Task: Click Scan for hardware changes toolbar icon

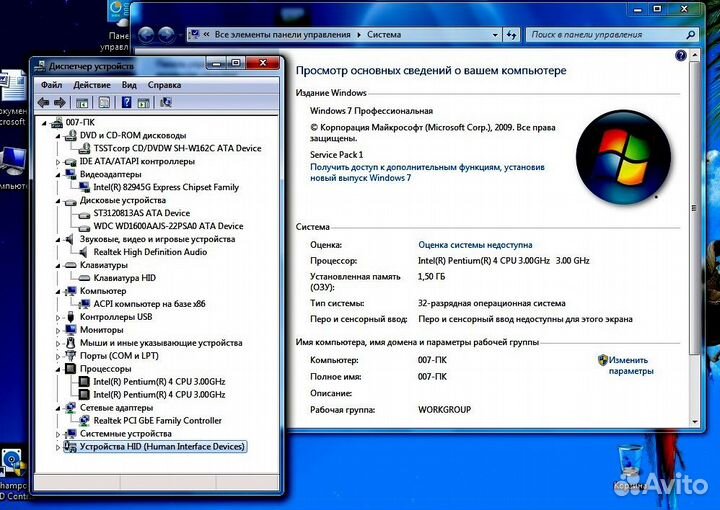Action: point(166,102)
